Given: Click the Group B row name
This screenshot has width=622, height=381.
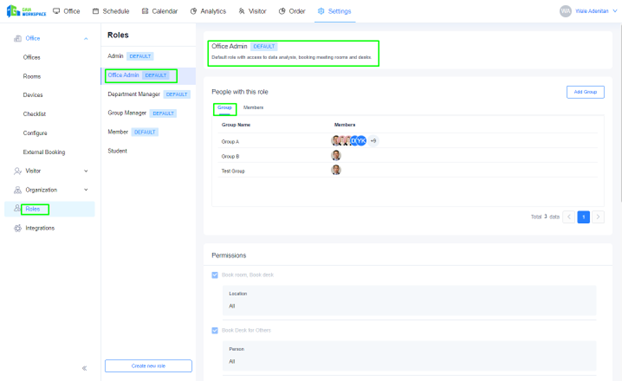Looking at the screenshot, I should tap(230, 156).
